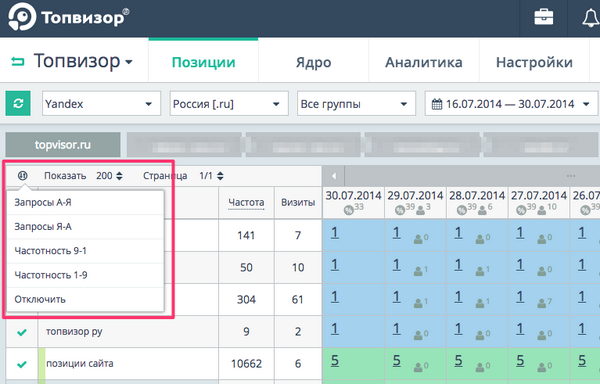
Task: Click the visitors icon under 27.07.2014
Action: click(x=542, y=210)
